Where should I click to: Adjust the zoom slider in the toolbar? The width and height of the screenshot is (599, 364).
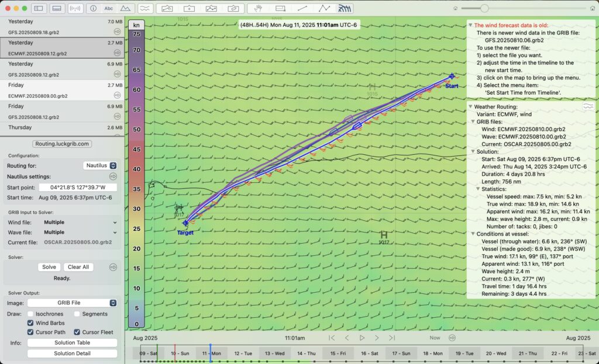[x=484, y=8]
